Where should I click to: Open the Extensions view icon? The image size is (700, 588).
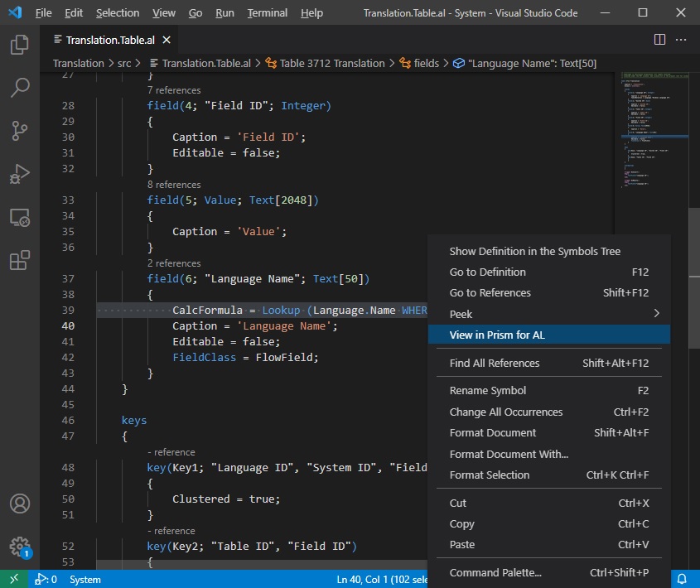click(20, 260)
